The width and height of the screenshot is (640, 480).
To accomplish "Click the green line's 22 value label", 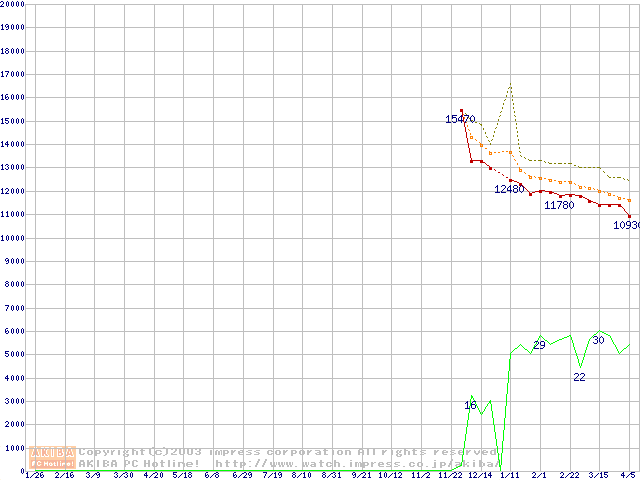I will [579, 377].
